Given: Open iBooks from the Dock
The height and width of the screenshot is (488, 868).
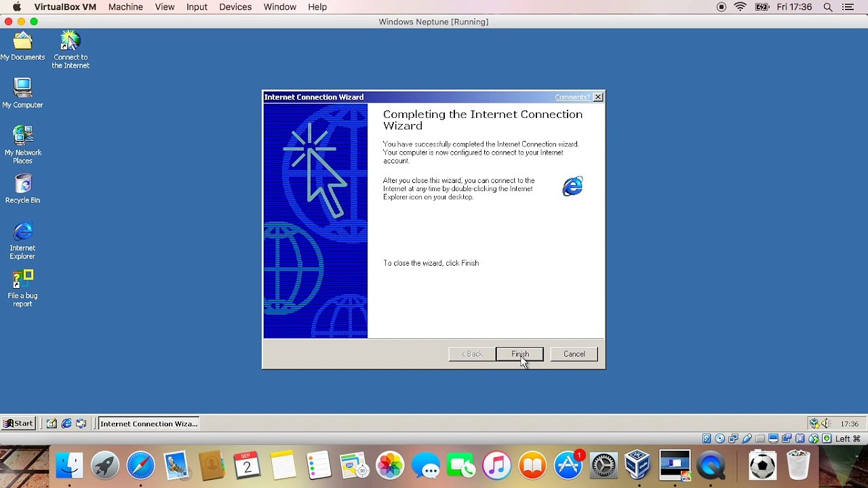Looking at the screenshot, I should [x=532, y=466].
